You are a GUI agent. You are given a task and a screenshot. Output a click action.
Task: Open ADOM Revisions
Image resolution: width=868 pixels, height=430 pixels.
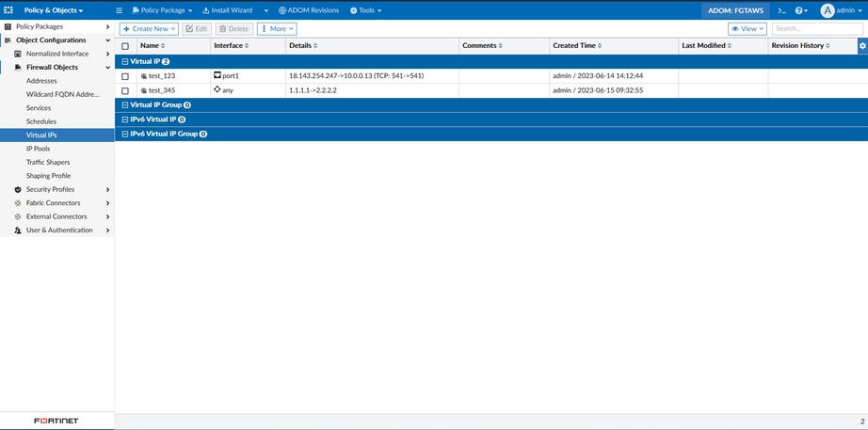click(x=309, y=10)
